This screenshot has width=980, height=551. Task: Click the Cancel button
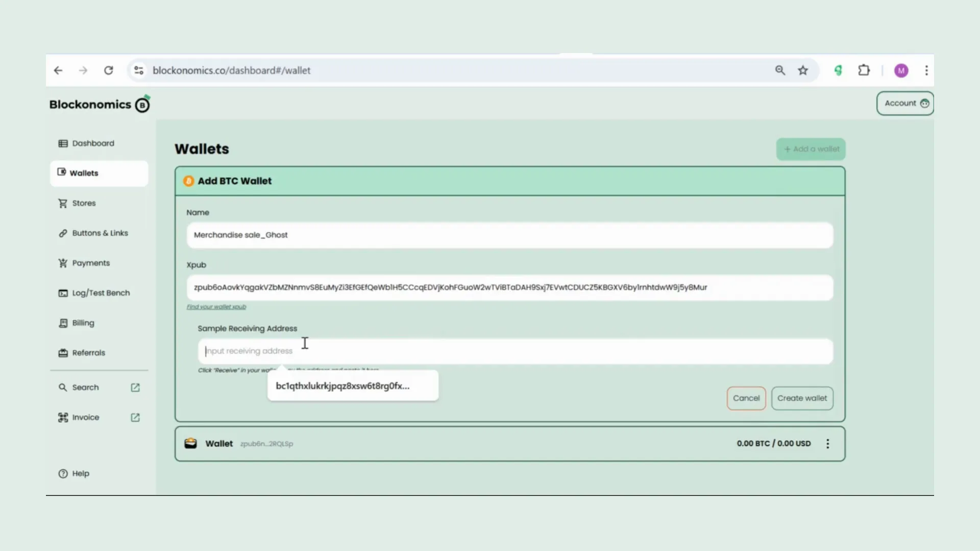coord(746,398)
